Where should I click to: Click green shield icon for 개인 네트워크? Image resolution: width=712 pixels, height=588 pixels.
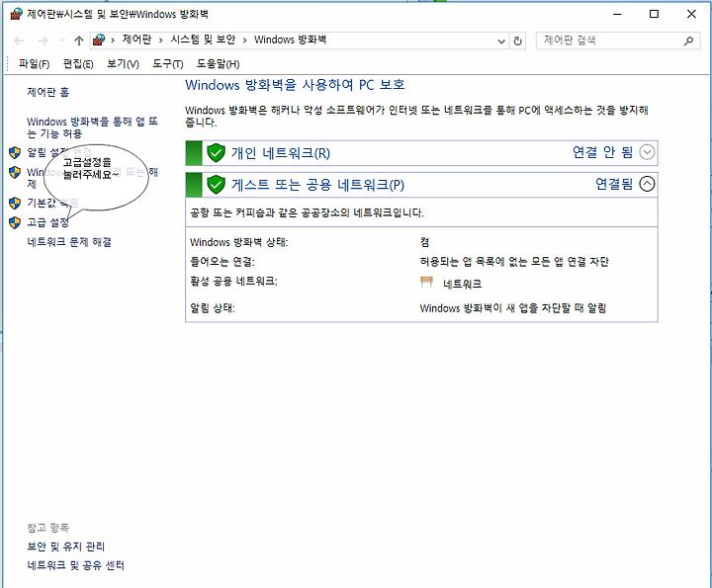[217, 153]
